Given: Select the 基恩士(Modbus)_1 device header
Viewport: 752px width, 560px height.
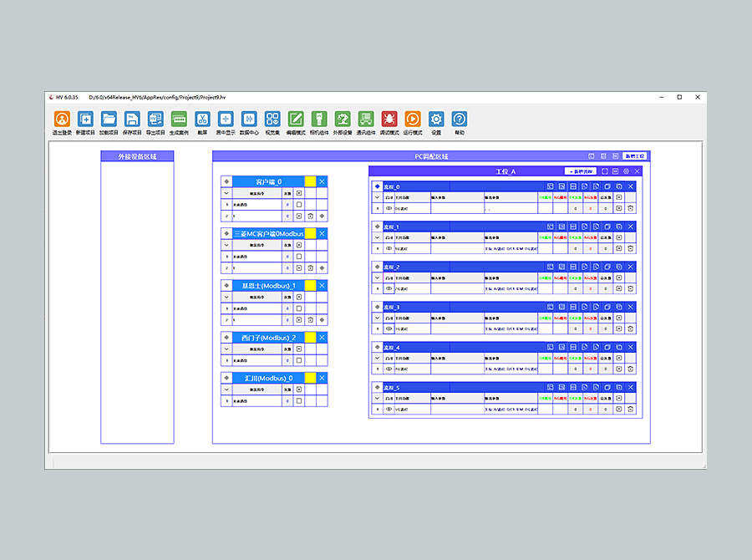Looking at the screenshot, I should [267, 286].
